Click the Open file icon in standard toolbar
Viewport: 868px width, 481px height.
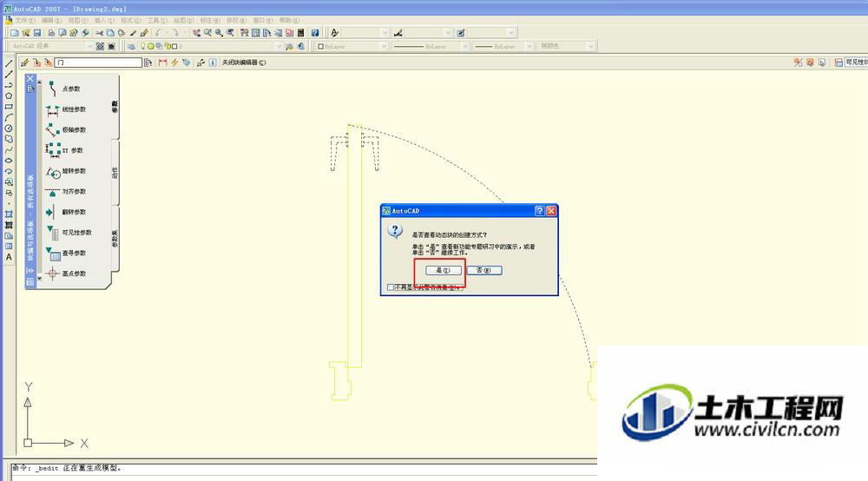coord(25,33)
